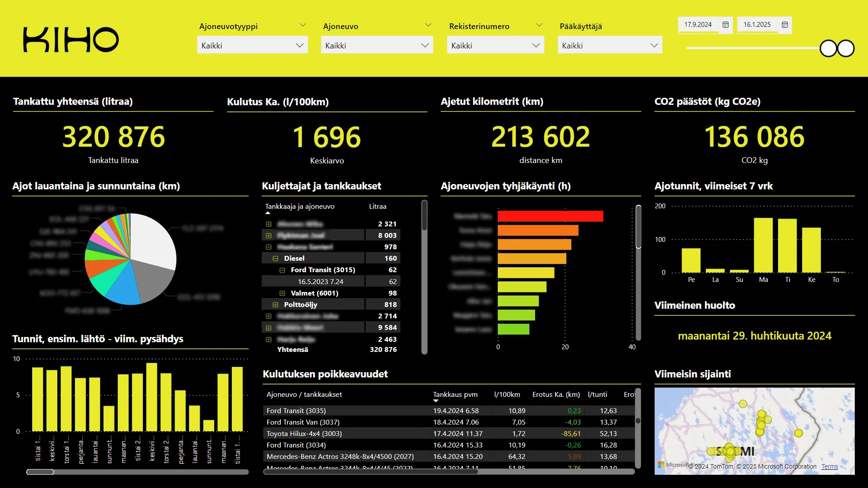
Task: Select the Ford Transit (3034) row
Action: click(449, 445)
